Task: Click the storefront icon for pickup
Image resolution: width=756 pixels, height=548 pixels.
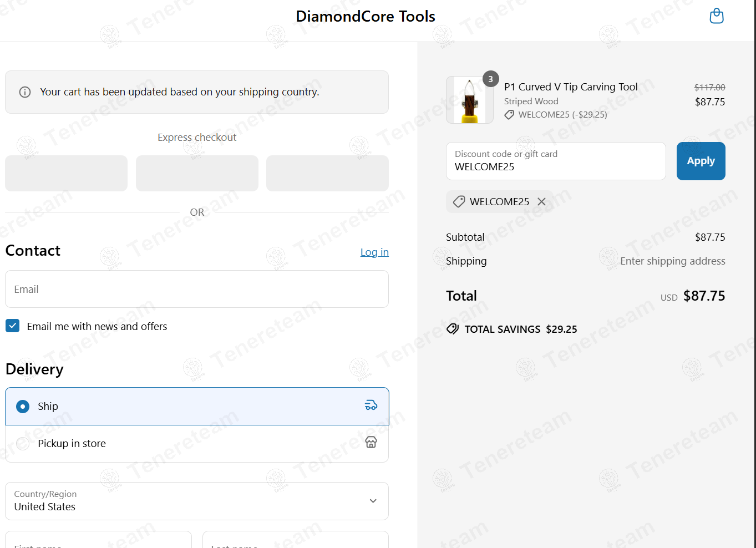Action: 371,442
